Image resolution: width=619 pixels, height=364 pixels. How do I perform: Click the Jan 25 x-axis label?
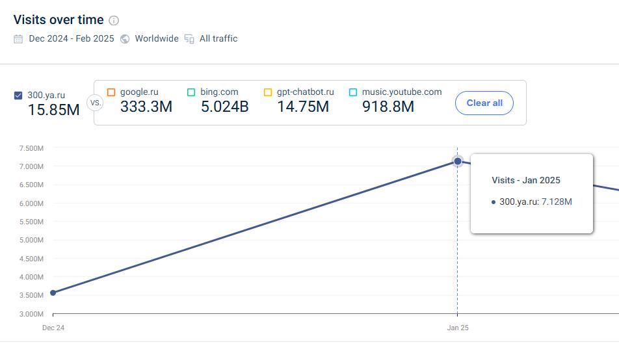pyautogui.click(x=458, y=328)
